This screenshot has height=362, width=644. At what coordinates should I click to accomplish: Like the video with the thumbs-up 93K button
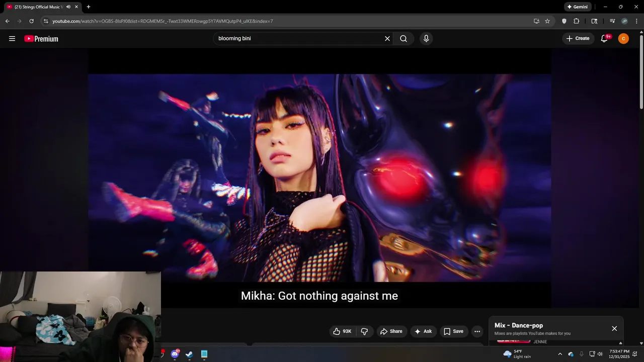pyautogui.click(x=342, y=331)
